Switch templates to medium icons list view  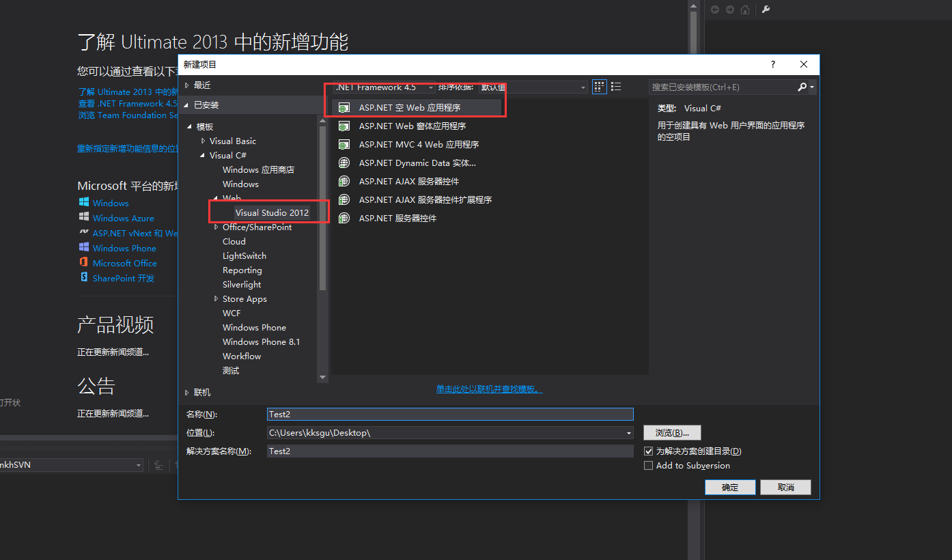[x=616, y=87]
